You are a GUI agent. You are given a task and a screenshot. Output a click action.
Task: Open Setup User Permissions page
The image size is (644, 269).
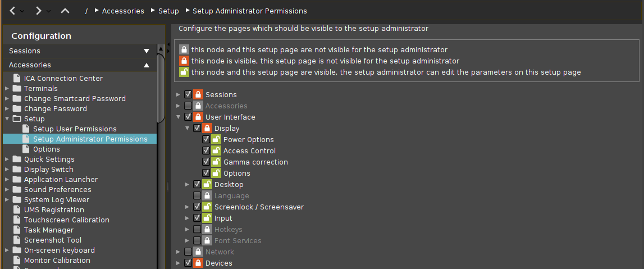click(x=75, y=129)
